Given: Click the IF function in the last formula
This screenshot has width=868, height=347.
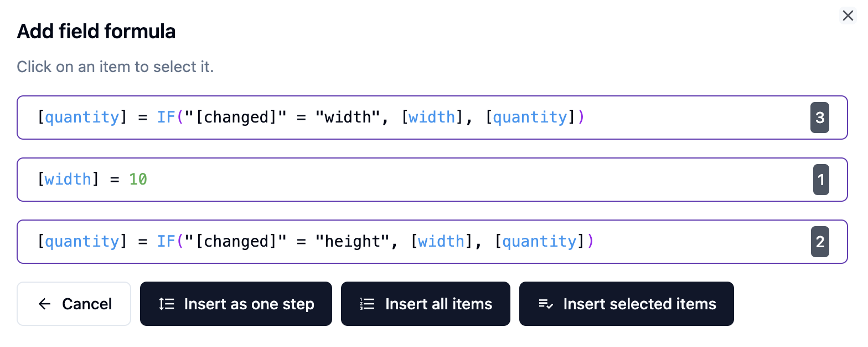Looking at the screenshot, I should [166, 241].
